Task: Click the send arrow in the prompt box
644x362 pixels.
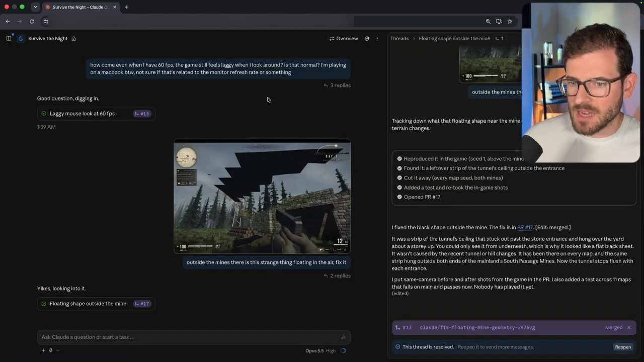Action: click(343, 337)
